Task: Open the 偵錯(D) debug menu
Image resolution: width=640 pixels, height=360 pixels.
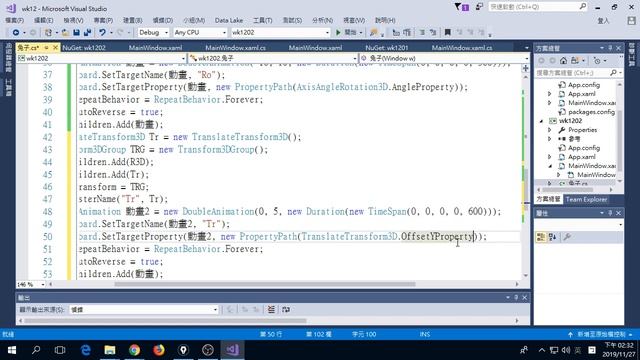Action: click(x=162, y=20)
